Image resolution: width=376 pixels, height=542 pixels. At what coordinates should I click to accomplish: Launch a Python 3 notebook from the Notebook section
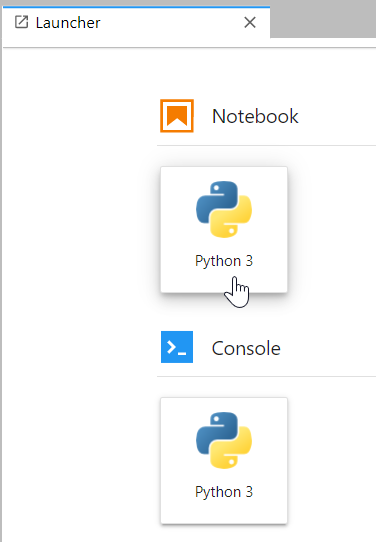[x=224, y=230]
